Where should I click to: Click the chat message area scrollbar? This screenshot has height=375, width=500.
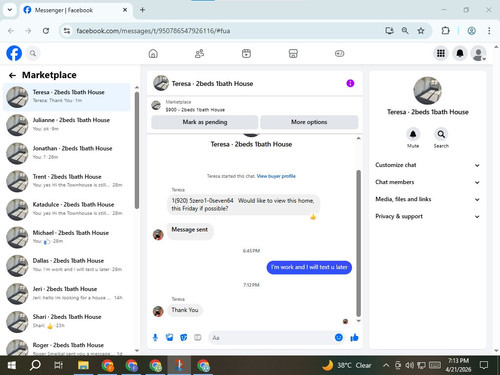pyautogui.click(x=358, y=243)
